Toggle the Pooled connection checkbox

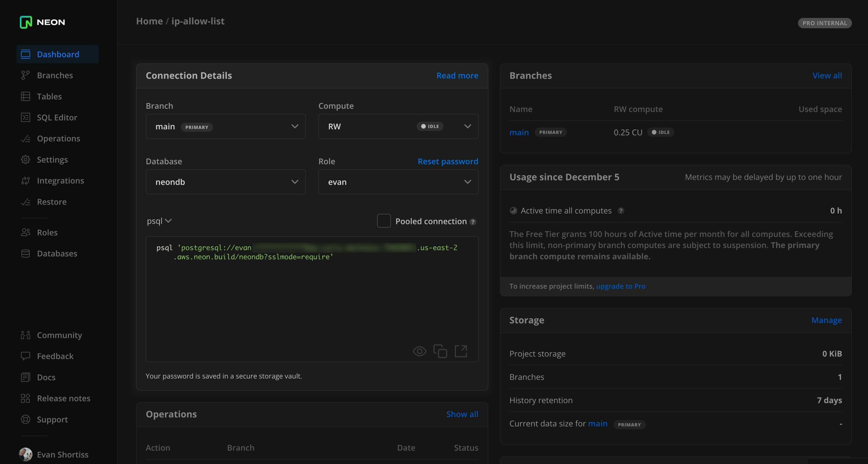[x=383, y=220]
